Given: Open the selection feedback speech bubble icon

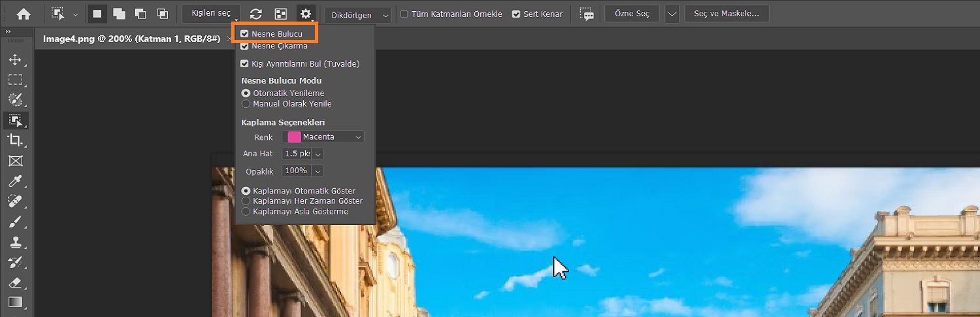Looking at the screenshot, I should [x=587, y=14].
